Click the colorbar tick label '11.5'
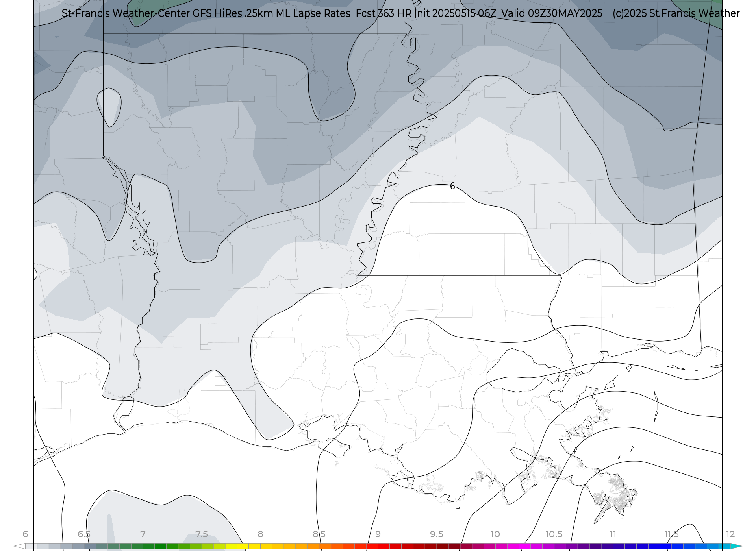Image resolution: width=756 pixels, height=551 pixels. (x=671, y=534)
